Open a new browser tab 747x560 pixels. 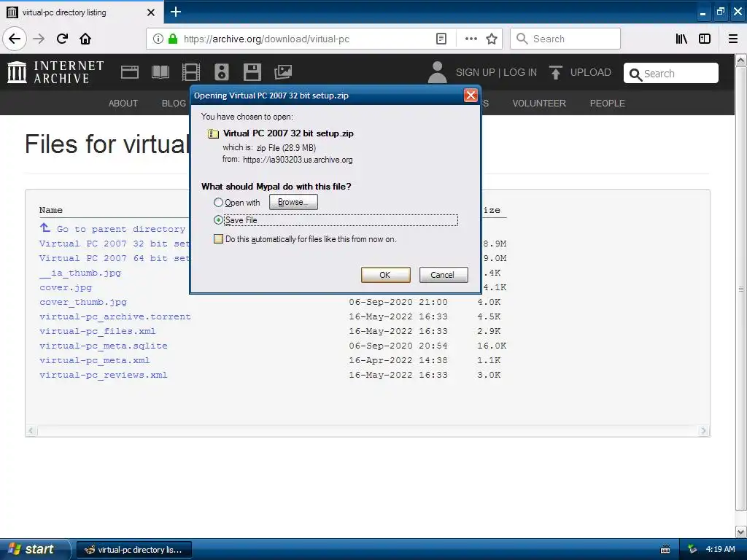(x=175, y=12)
